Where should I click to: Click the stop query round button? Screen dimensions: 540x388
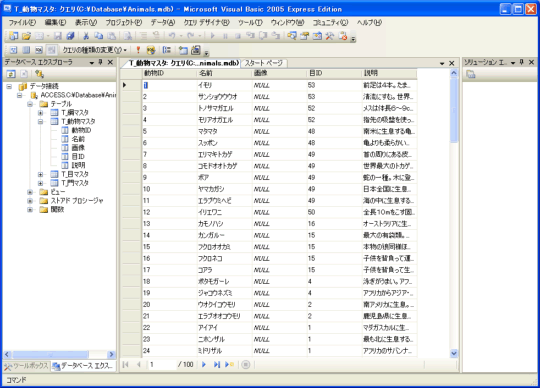pos(246,364)
